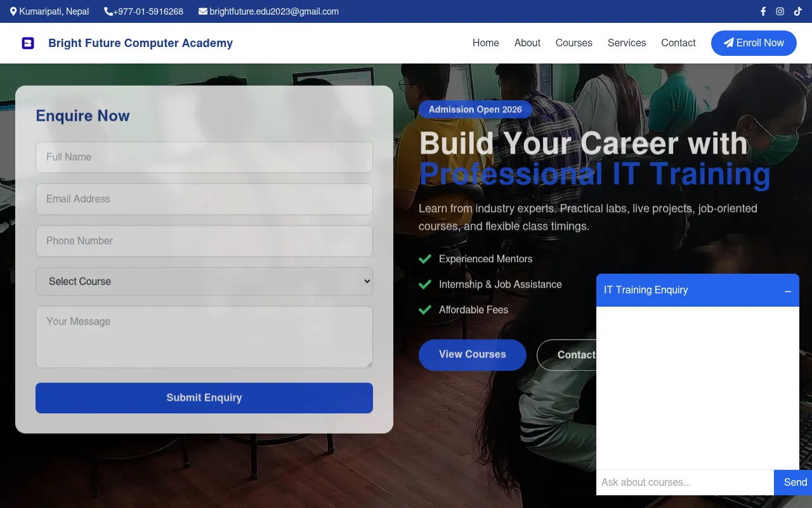The image size is (812, 508).
Task: Open the Services menu item
Action: [627, 43]
